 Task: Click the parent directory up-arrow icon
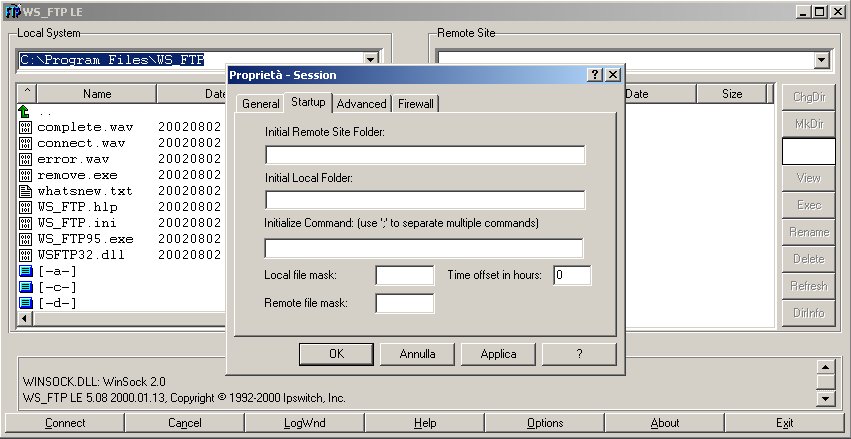(x=24, y=112)
